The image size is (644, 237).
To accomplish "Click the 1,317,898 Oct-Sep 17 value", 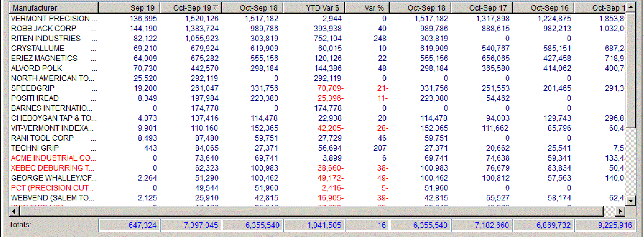I will coord(492,18).
